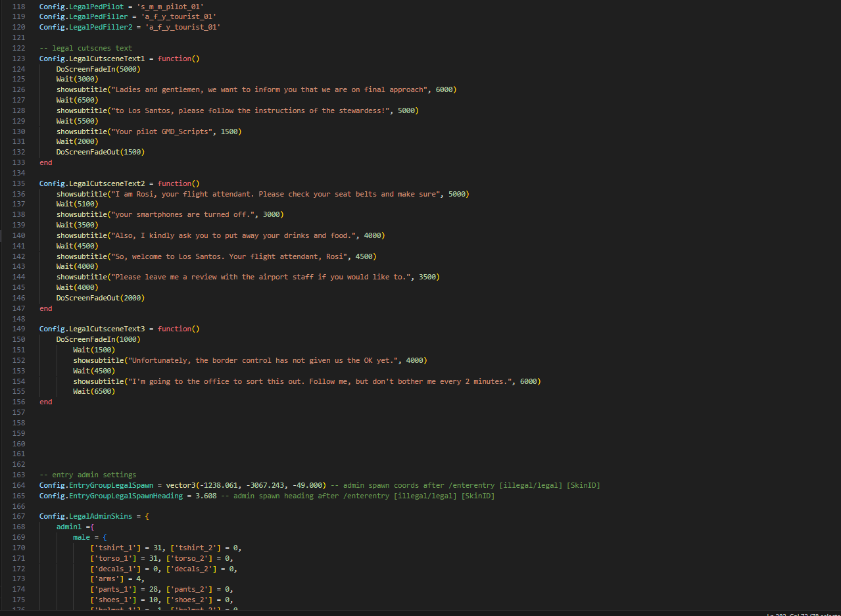The image size is (841, 616).
Task: Click the 's_m_m_pilot_01' string value
Action: tap(172, 6)
